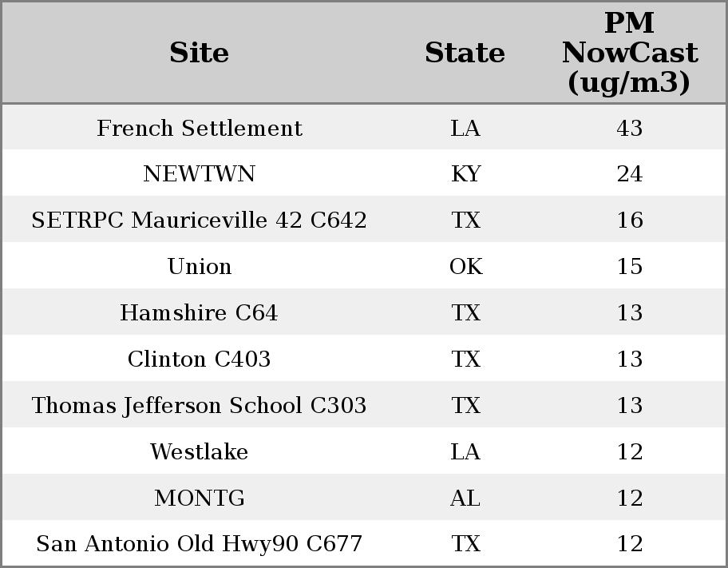Screen dimensions: 728x568
Task: Select the PM value 15 cell
Action: (630, 266)
